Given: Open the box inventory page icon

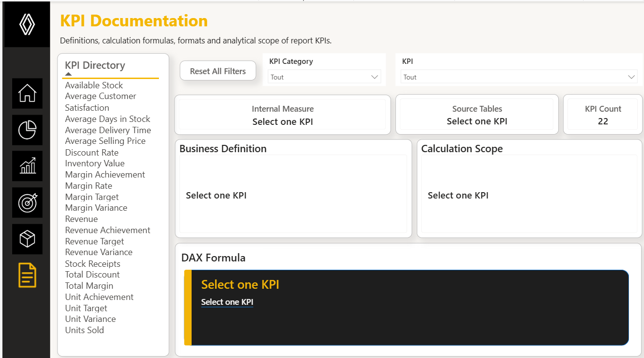Looking at the screenshot, I should 27,239.
